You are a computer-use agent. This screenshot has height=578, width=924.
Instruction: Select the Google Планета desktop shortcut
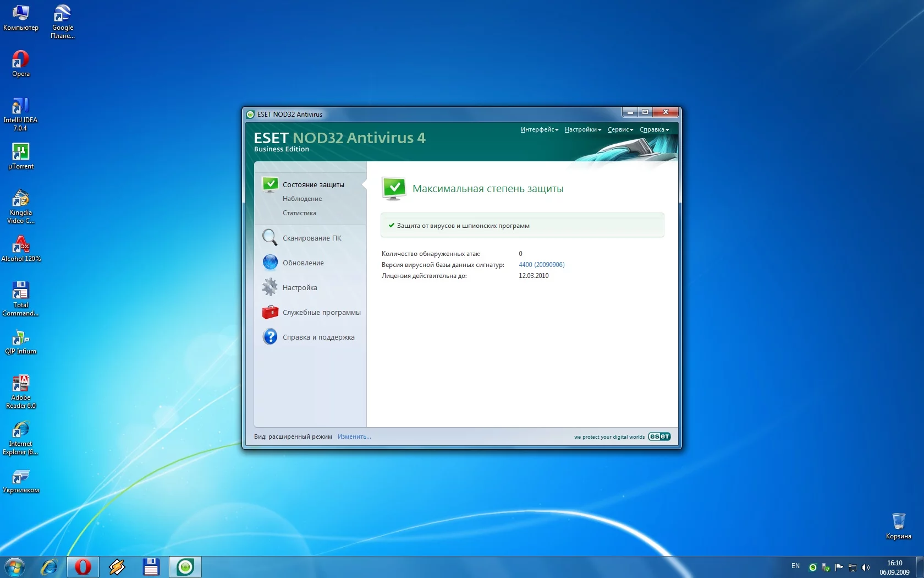point(63,22)
